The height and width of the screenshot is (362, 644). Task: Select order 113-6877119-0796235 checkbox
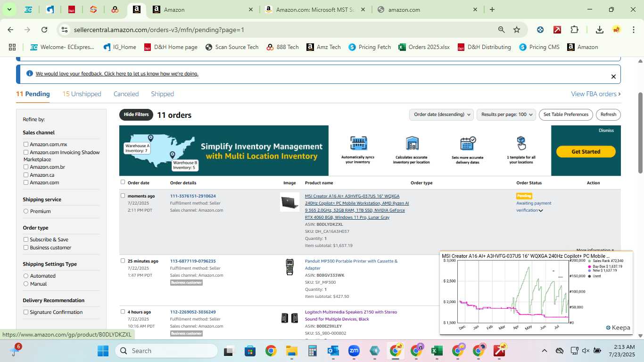(x=123, y=261)
